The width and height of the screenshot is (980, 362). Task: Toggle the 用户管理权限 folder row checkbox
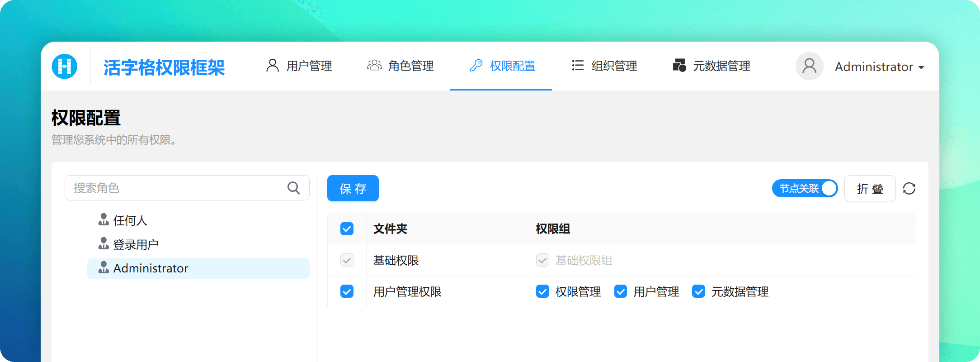tap(347, 291)
